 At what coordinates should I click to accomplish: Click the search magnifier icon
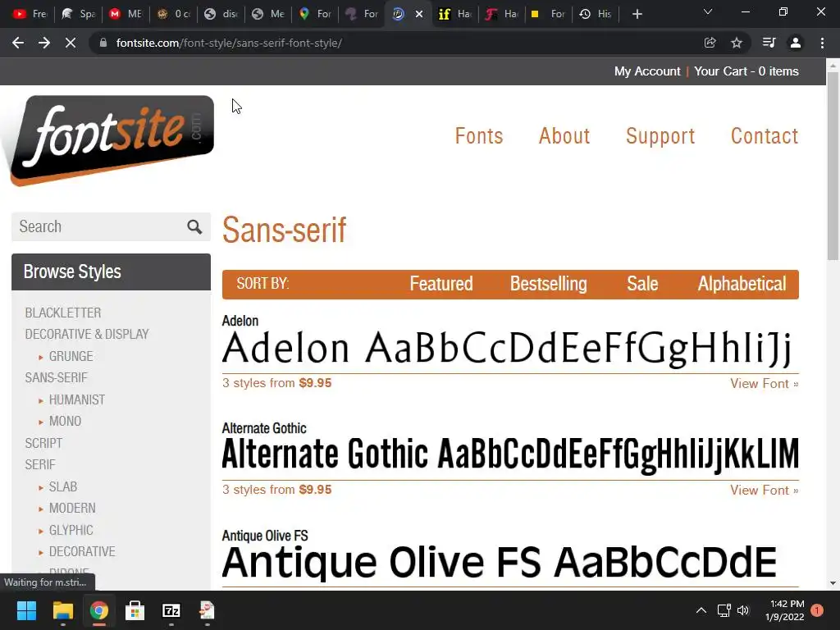(x=194, y=226)
